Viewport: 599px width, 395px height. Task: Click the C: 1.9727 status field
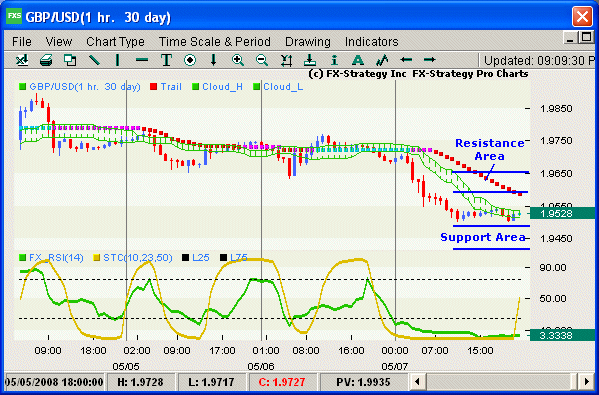(x=282, y=382)
